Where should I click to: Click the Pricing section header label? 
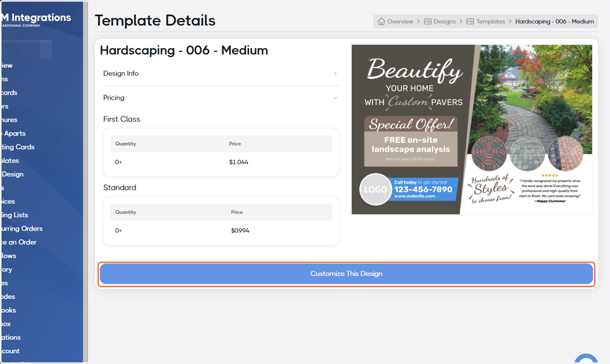pyautogui.click(x=114, y=98)
